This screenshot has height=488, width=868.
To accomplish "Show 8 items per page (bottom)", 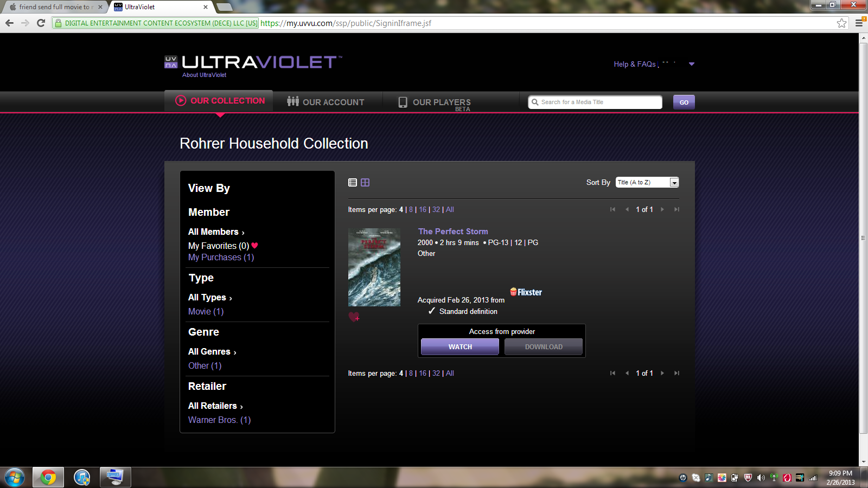I will (x=411, y=374).
